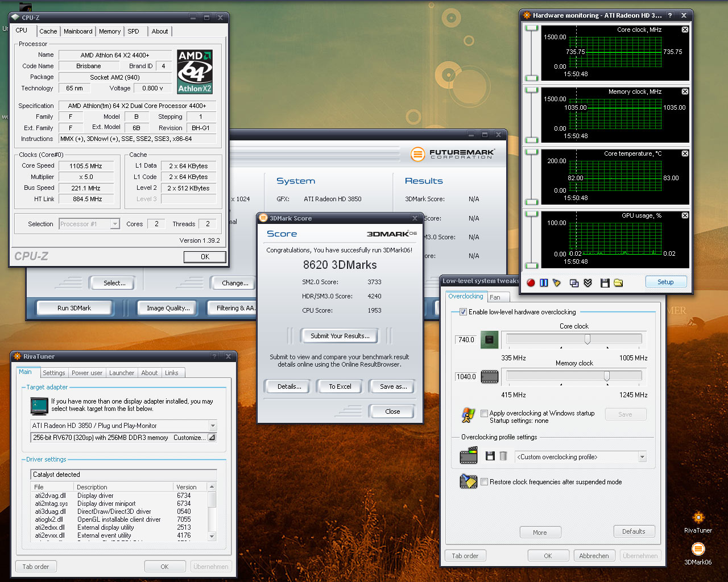Viewport: 728px width, 582px height.
Task: Click the upper scale handle beside Core clock graph
Action: click(531, 29)
